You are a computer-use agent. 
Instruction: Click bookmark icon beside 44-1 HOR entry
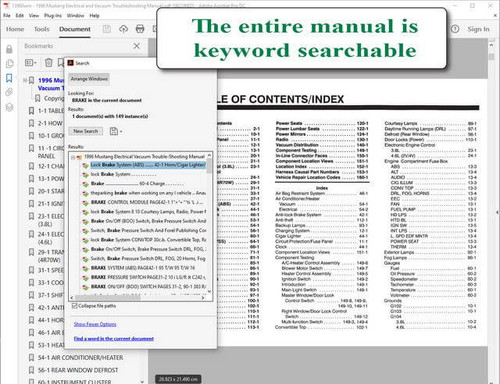click(x=31, y=320)
